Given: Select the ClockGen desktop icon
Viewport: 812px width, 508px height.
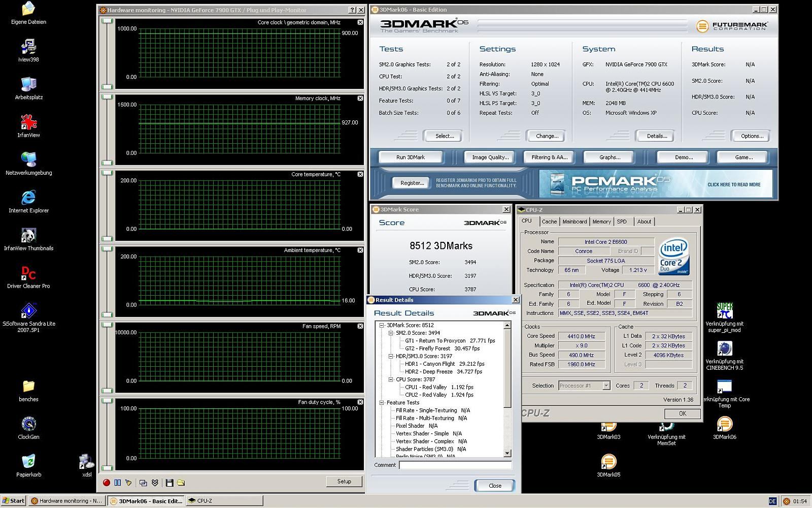Looking at the screenshot, I should pos(28,428).
